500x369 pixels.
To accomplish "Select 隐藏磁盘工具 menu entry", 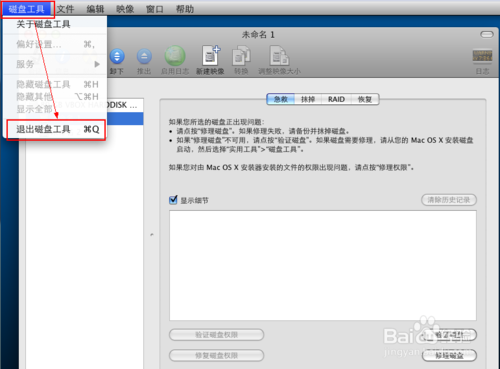I will [x=55, y=84].
